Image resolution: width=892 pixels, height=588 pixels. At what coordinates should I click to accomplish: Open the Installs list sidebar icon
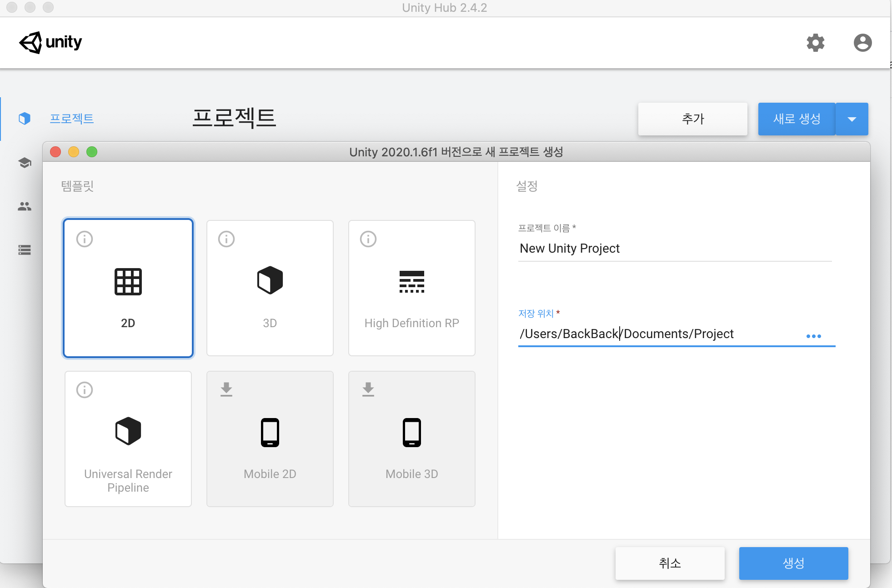[x=25, y=250]
